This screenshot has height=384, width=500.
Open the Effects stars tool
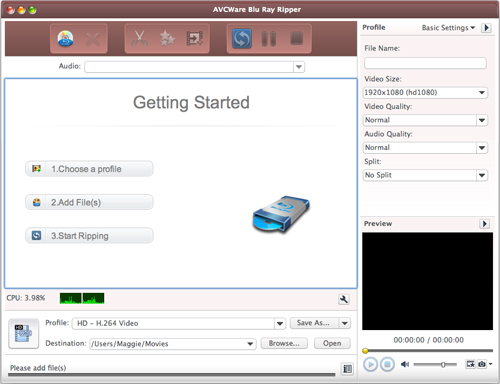167,38
